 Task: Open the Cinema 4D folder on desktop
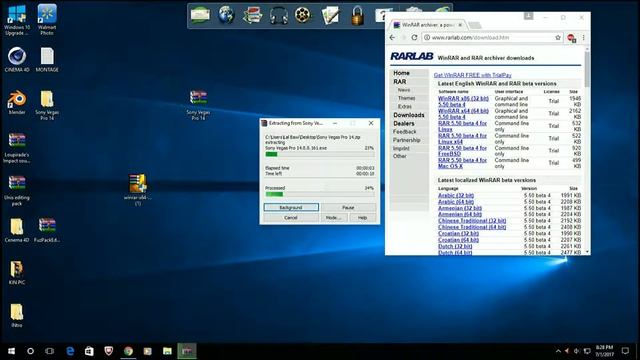point(17,230)
